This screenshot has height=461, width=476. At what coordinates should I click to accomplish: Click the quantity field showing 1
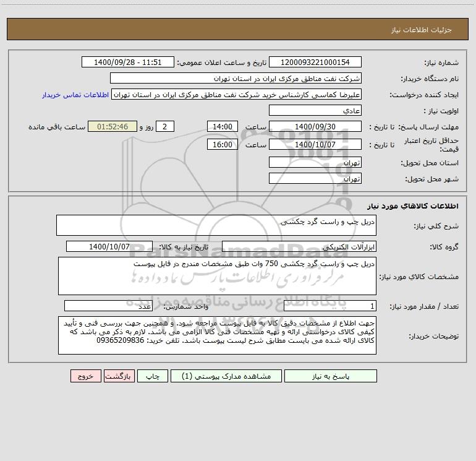coord(330,306)
